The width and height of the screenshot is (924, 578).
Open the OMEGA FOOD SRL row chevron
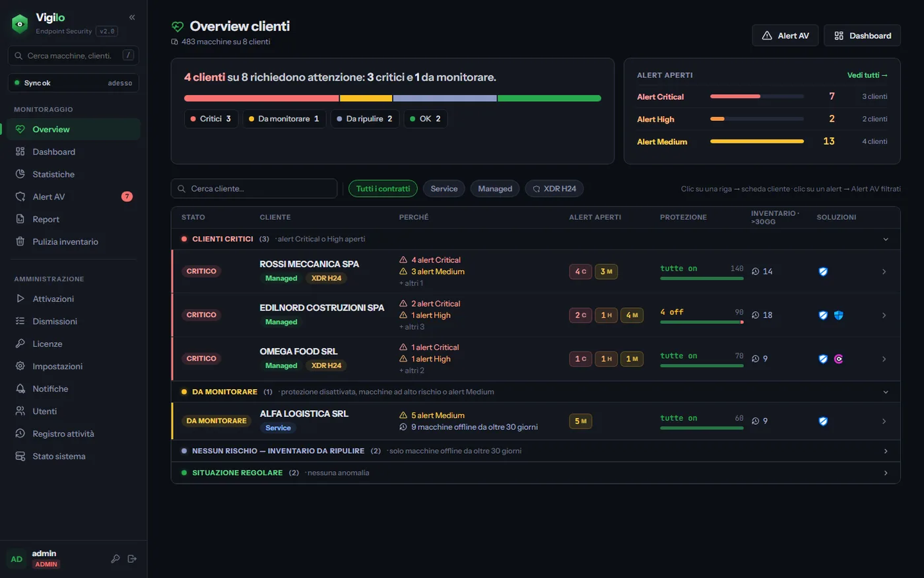pos(884,359)
